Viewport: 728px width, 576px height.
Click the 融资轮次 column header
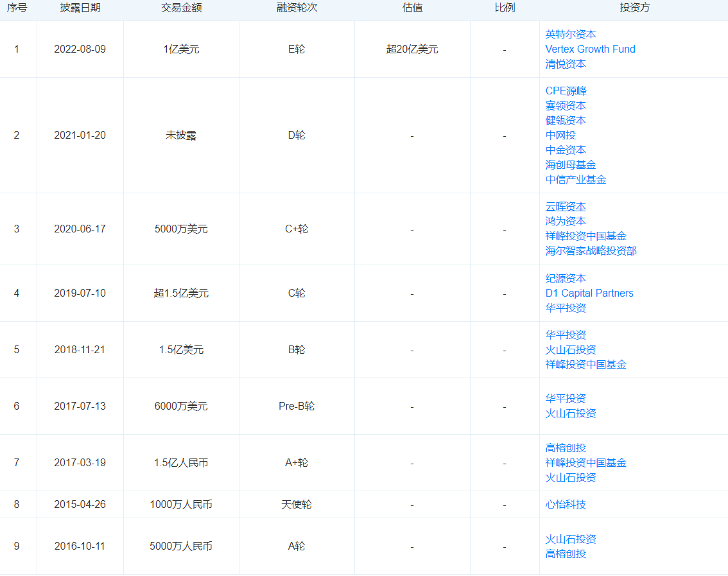tap(297, 8)
